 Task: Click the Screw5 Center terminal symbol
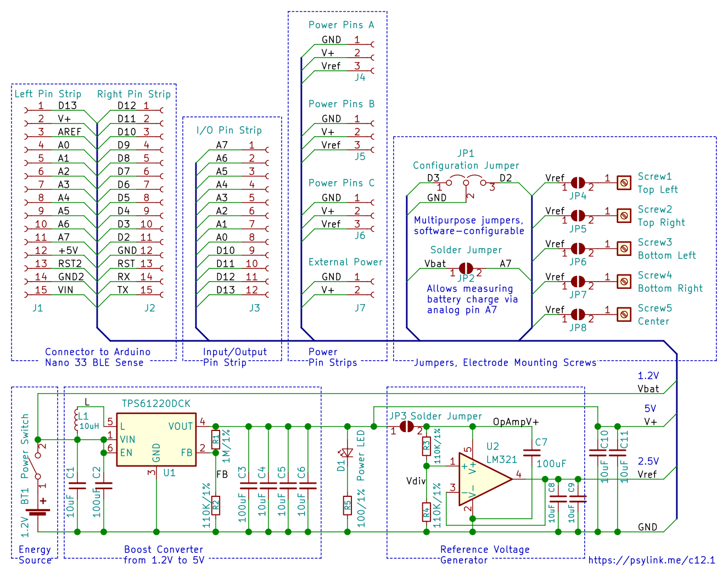point(624,315)
